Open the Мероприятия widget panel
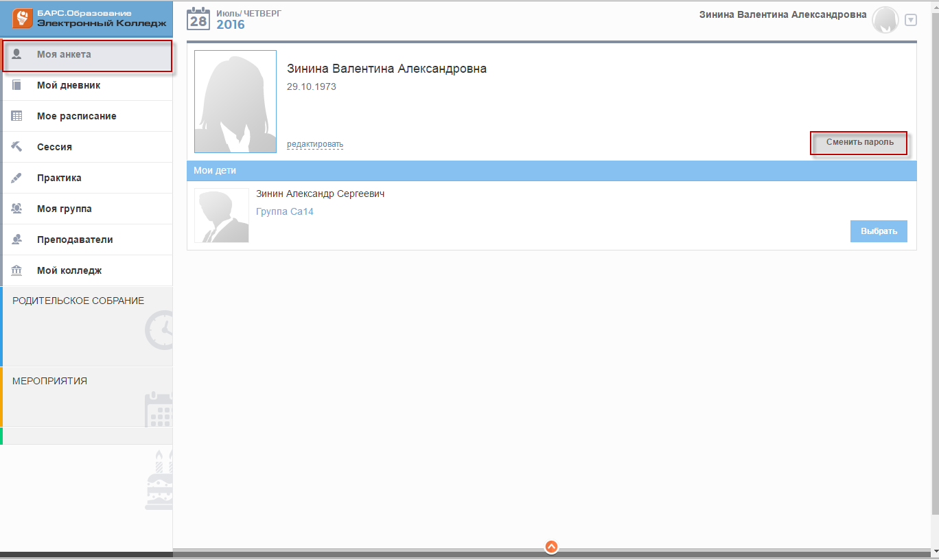 point(86,397)
